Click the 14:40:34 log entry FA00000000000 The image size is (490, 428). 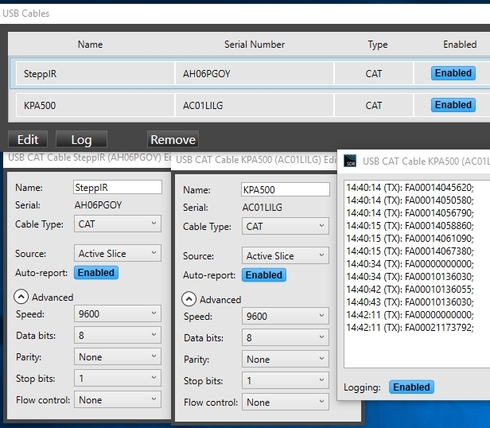point(410,264)
